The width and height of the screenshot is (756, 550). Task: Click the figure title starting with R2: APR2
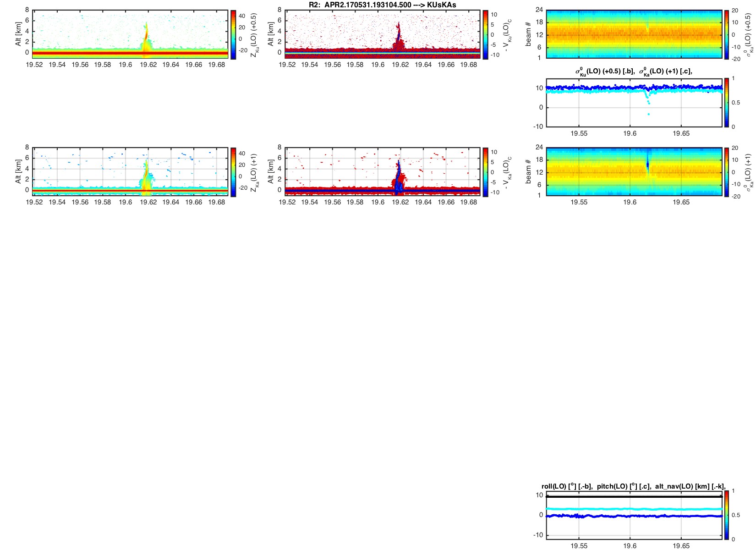(382, 5)
